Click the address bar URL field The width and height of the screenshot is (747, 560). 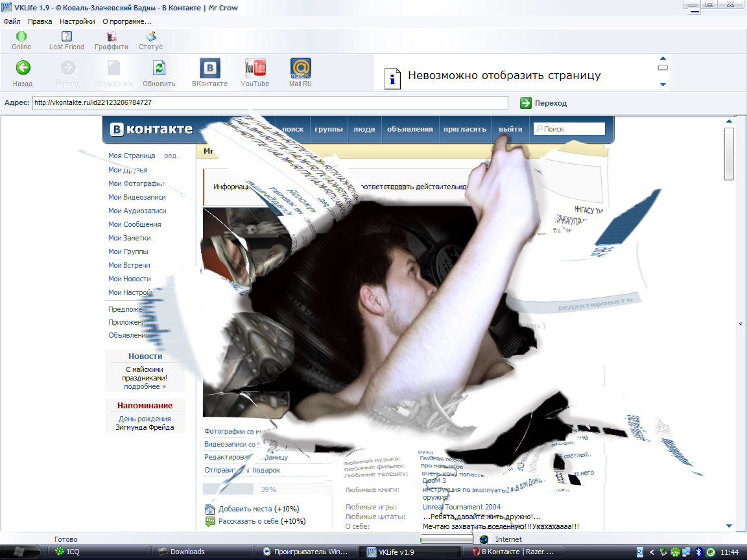[x=270, y=103]
